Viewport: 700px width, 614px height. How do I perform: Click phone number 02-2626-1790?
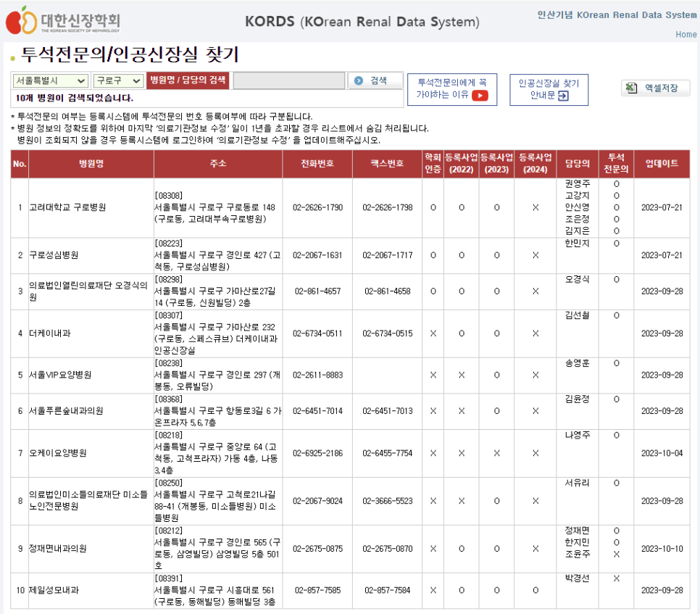tap(318, 207)
